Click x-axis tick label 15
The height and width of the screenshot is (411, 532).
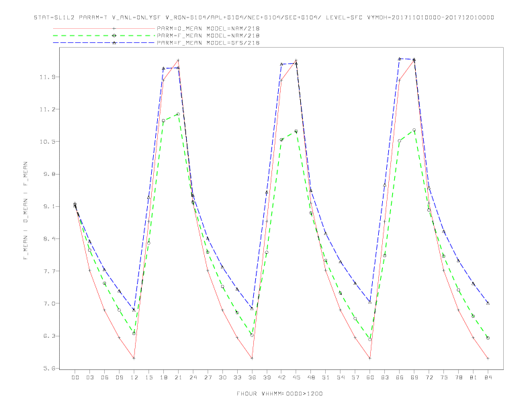coord(148,377)
